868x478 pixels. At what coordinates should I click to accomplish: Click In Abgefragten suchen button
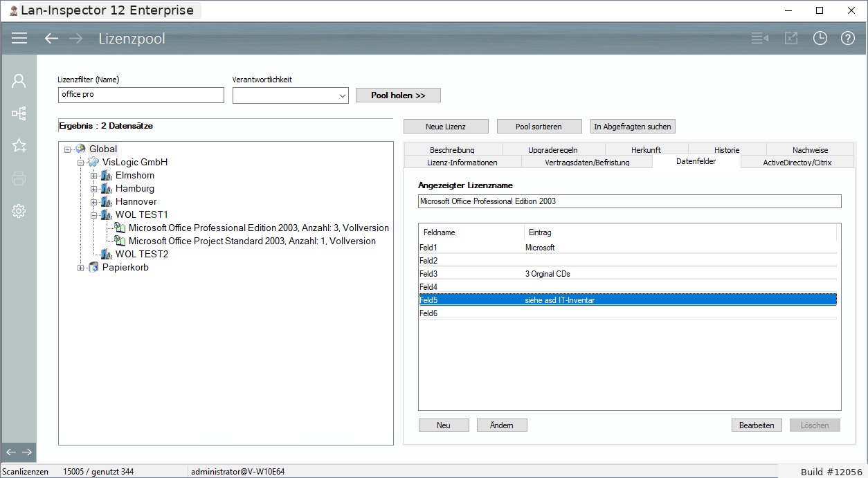tap(633, 127)
